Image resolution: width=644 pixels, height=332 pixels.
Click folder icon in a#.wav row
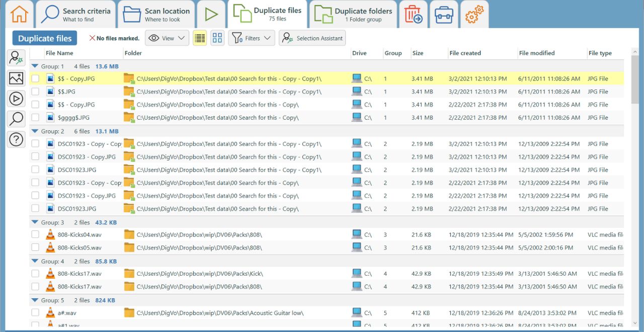coord(129,313)
